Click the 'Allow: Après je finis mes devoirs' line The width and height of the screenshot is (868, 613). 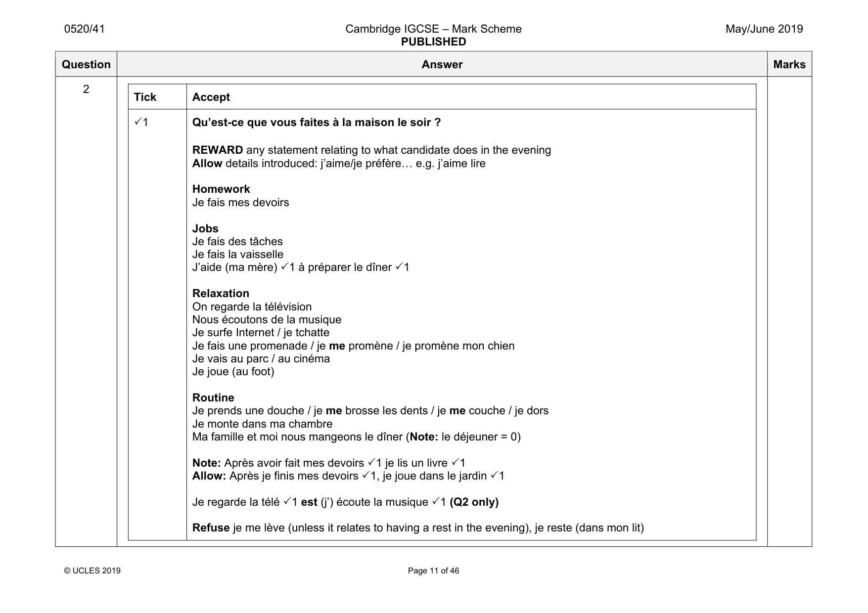[x=348, y=476]
